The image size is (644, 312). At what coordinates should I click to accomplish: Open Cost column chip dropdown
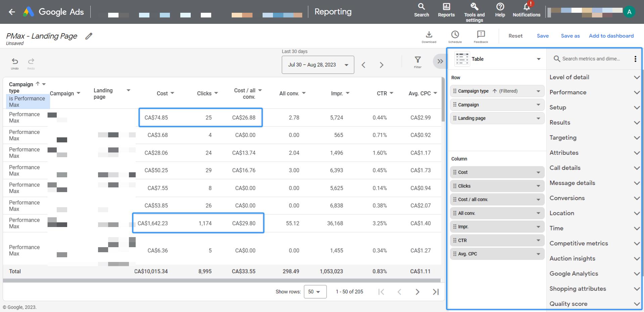[x=538, y=172]
